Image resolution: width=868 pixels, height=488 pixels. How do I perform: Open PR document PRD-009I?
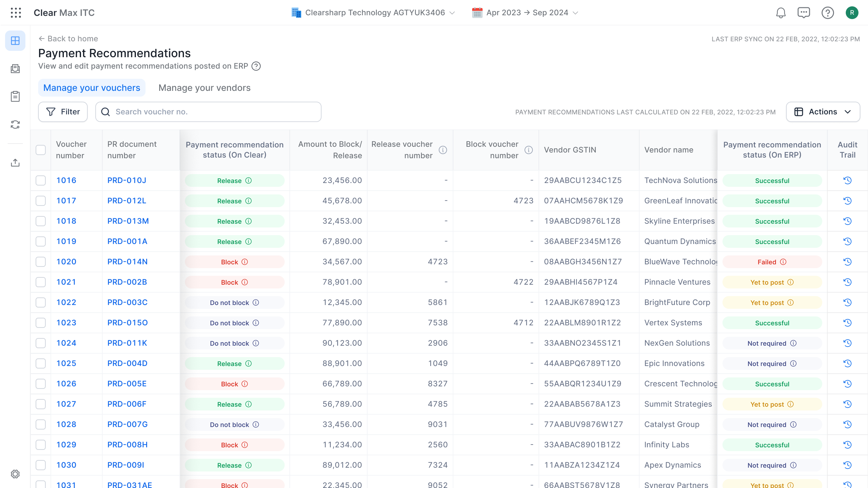[x=126, y=465]
